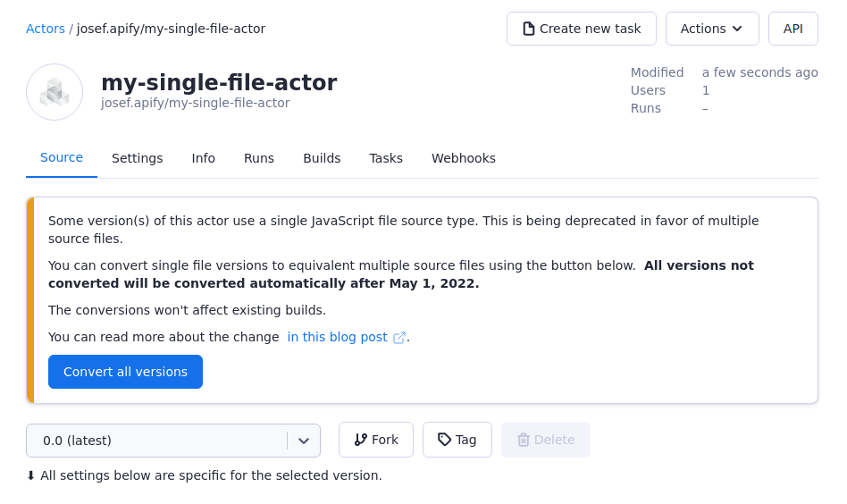The width and height of the screenshot is (847, 504).
Task: Click 'The conversions won't affect existing builds.' text
Action: click(187, 310)
